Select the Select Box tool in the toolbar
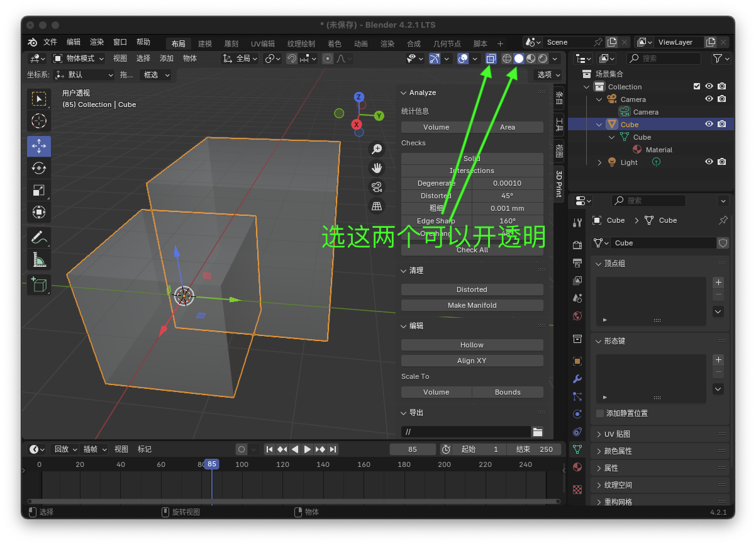Viewport: 756px width, 545px height. (39, 99)
